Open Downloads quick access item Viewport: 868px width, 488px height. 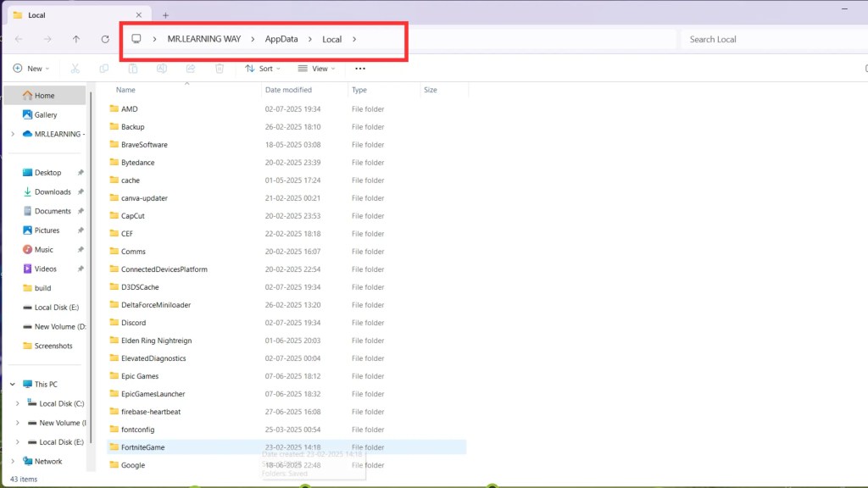point(52,192)
